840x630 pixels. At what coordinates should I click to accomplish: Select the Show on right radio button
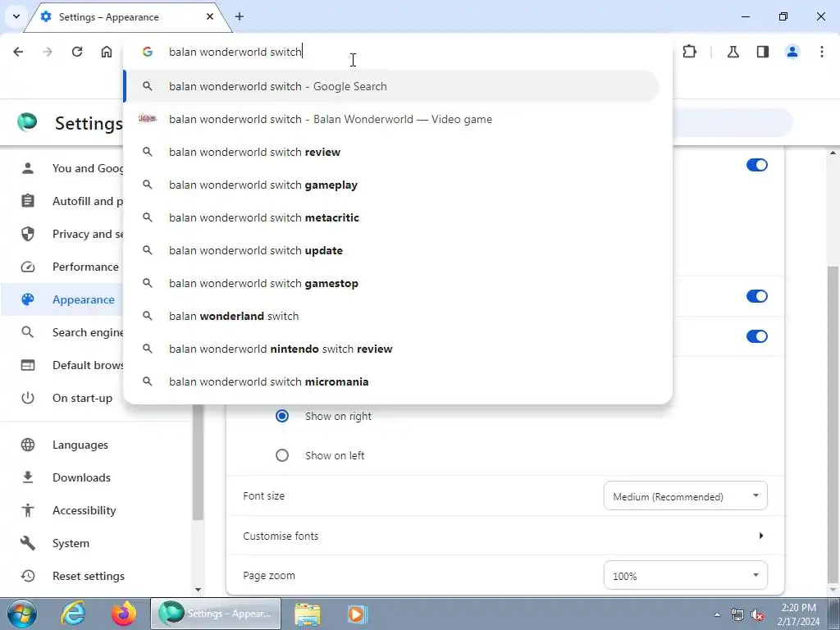pyautogui.click(x=282, y=416)
